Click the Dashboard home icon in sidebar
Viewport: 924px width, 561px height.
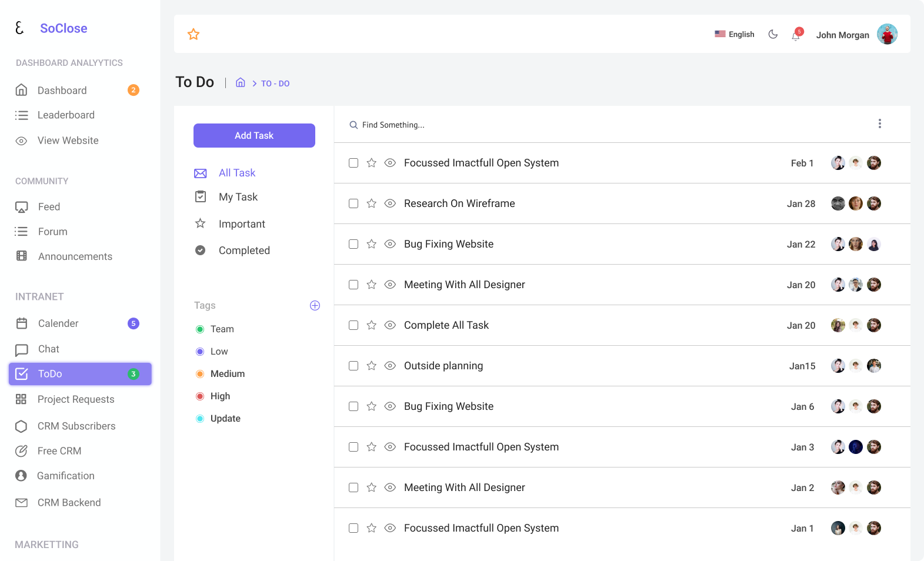21,90
